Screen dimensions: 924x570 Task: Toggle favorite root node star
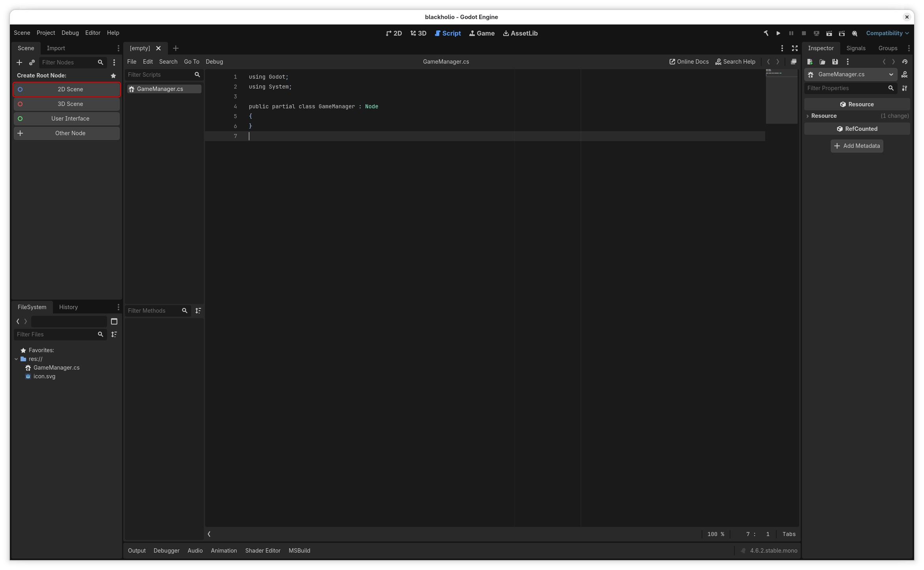[113, 75]
